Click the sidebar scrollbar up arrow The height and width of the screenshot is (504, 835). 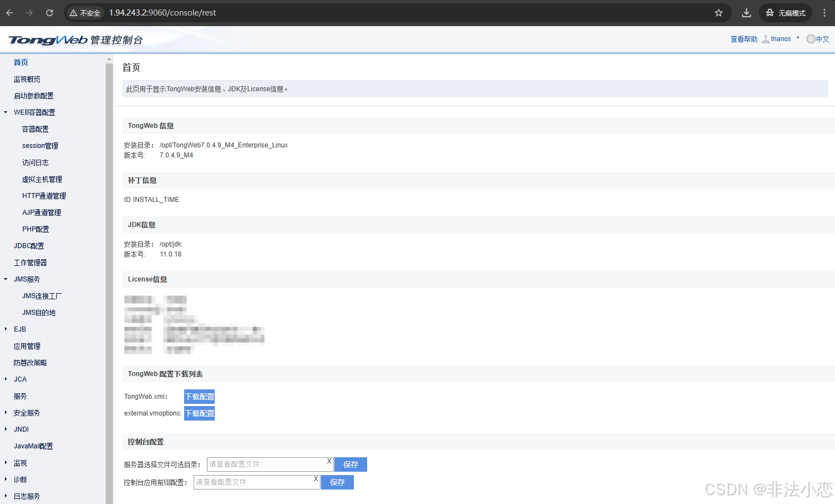(x=109, y=58)
